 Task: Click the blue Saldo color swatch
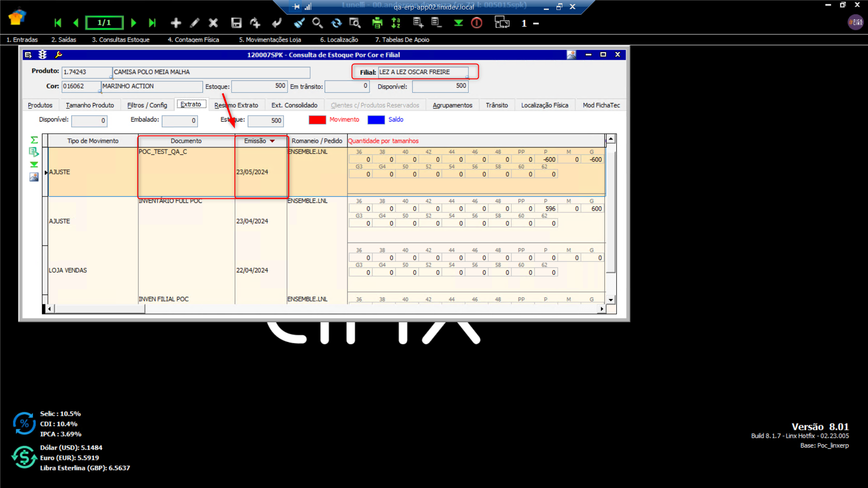[x=376, y=120]
